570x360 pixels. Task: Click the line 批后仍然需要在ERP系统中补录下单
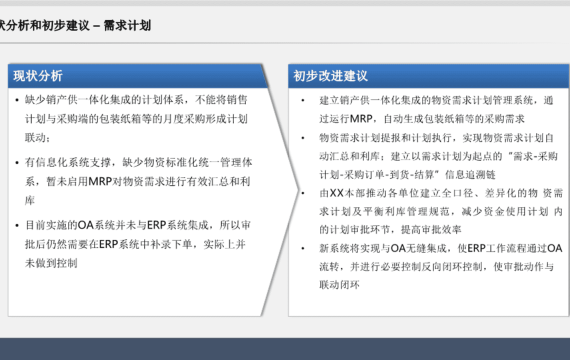coord(135,244)
